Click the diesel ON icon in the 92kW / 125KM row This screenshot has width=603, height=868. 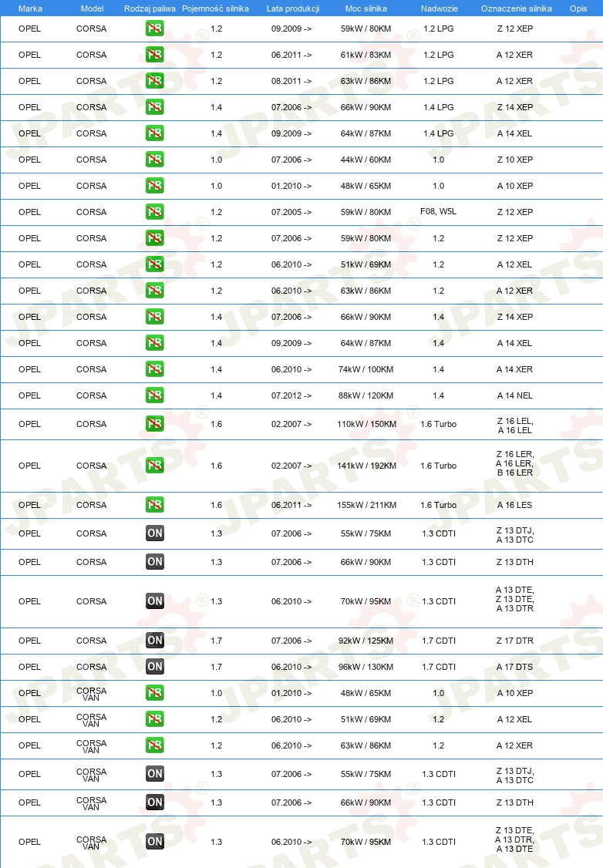tap(154, 641)
